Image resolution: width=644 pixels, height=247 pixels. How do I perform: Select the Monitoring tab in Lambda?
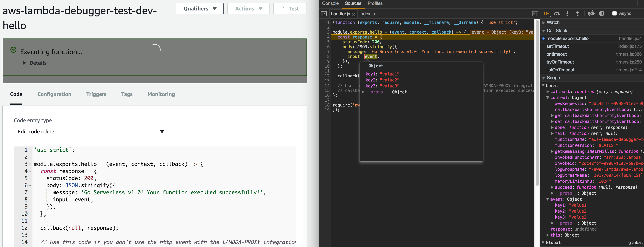[x=161, y=94]
